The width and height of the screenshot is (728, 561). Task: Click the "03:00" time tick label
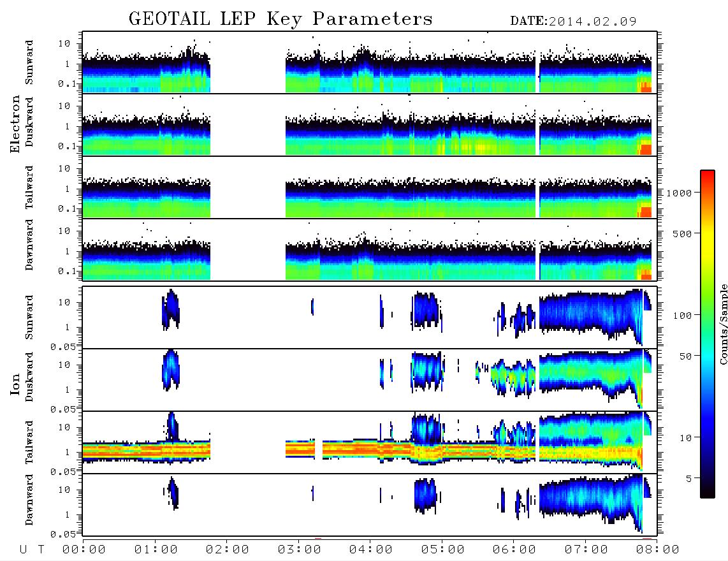(x=300, y=550)
